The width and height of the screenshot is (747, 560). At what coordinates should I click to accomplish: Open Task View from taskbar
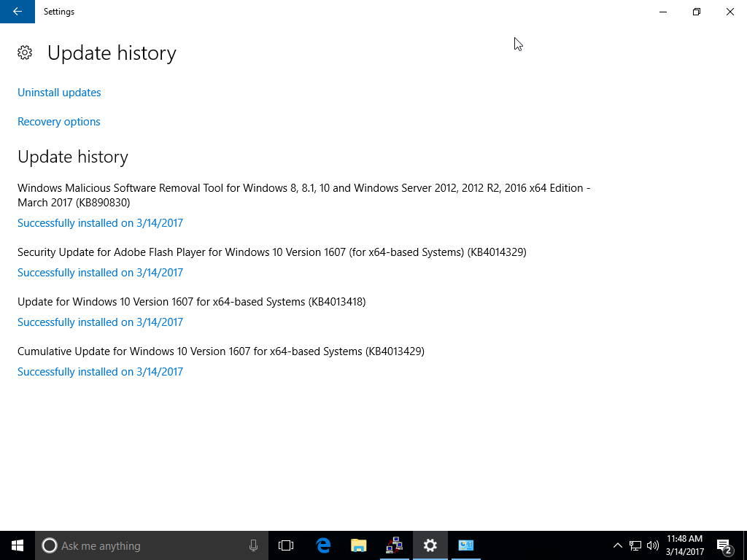click(x=286, y=545)
